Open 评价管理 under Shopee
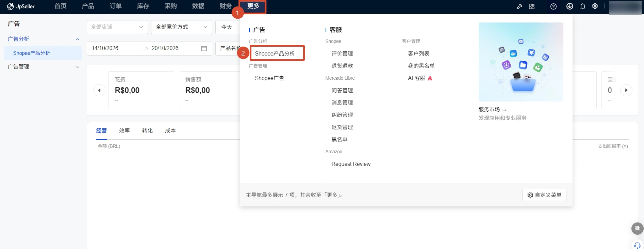 click(342, 54)
